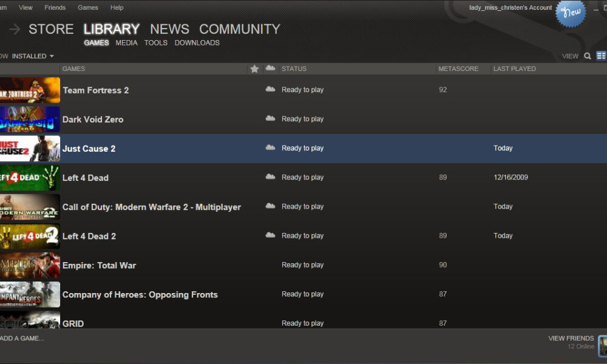This screenshot has width=607, height=364.
Task: Click the cloud icon for Left 4 Dead row
Action: coord(270,177)
